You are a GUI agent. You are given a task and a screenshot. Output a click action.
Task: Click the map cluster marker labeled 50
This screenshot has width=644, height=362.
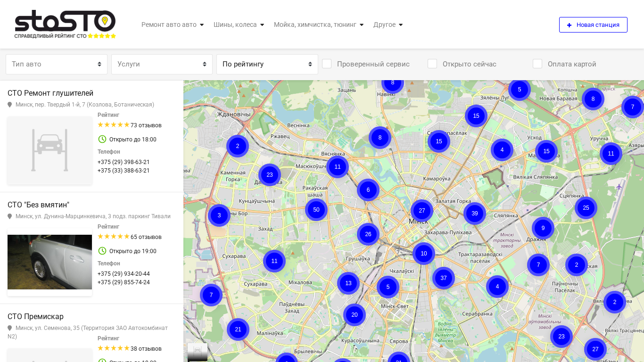(x=316, y=210)
